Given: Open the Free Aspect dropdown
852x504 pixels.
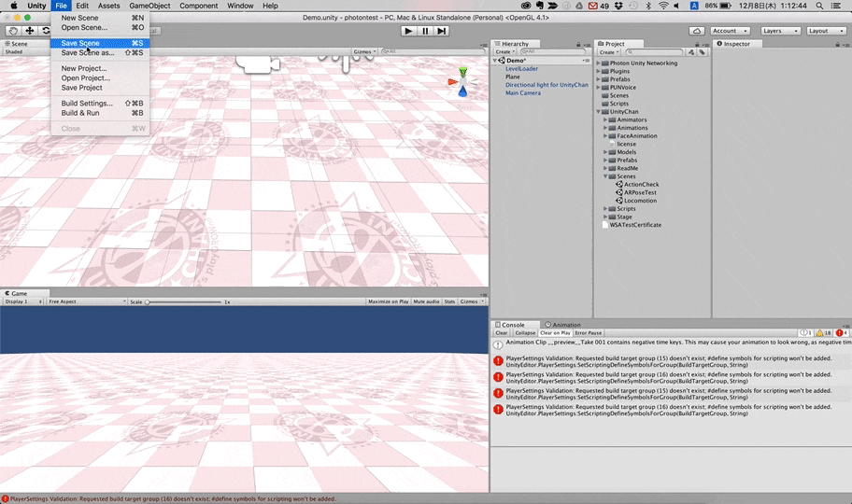Looking at the screenshot, I should 87,301.
